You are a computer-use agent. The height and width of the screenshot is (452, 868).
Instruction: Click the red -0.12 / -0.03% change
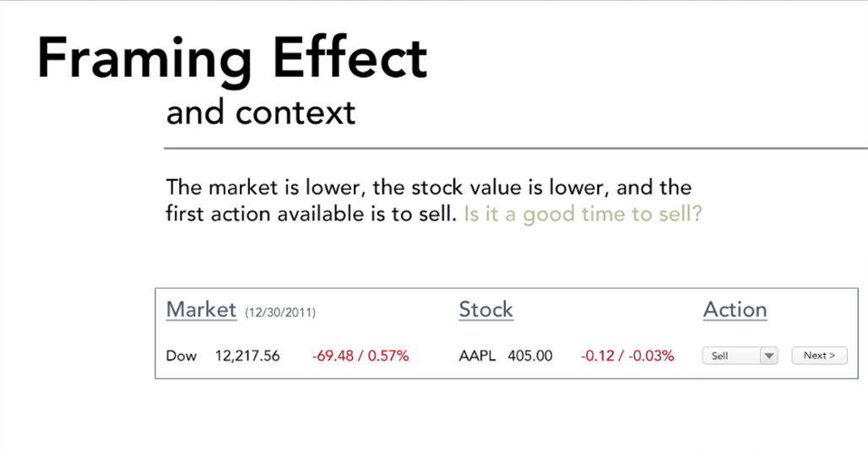[627, 356]
